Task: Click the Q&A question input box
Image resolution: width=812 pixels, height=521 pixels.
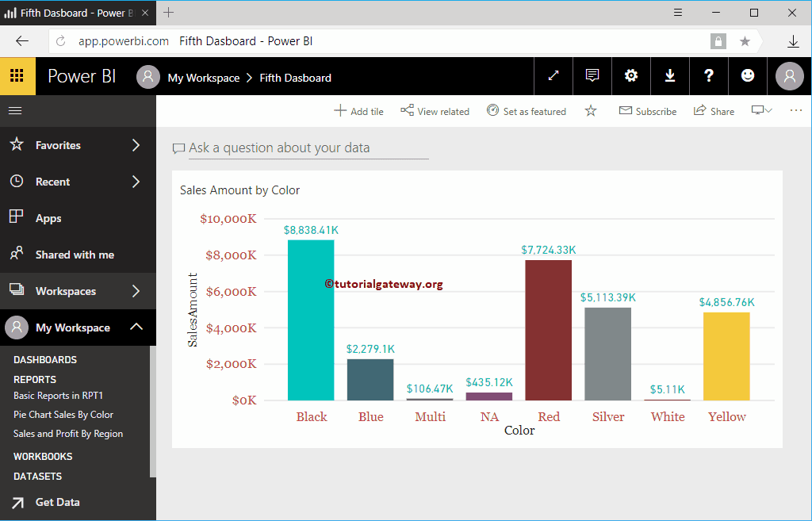Action: [308, 148]
